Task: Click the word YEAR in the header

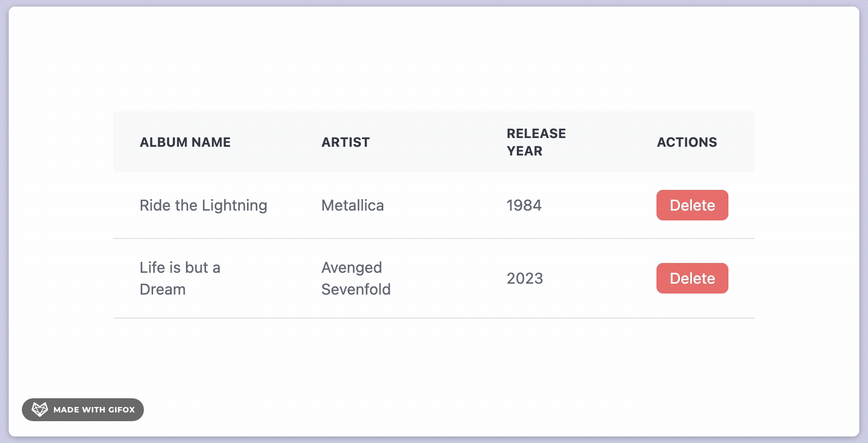Action: point(525,151)
